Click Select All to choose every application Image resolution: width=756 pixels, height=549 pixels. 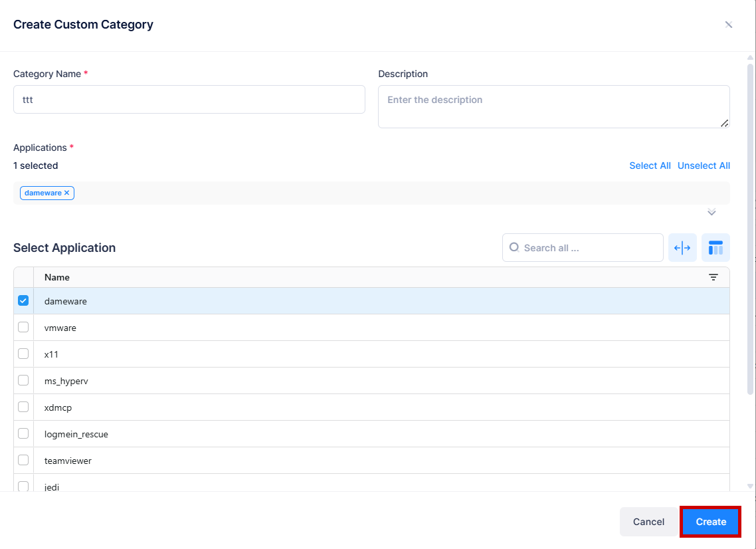point(650,165)
